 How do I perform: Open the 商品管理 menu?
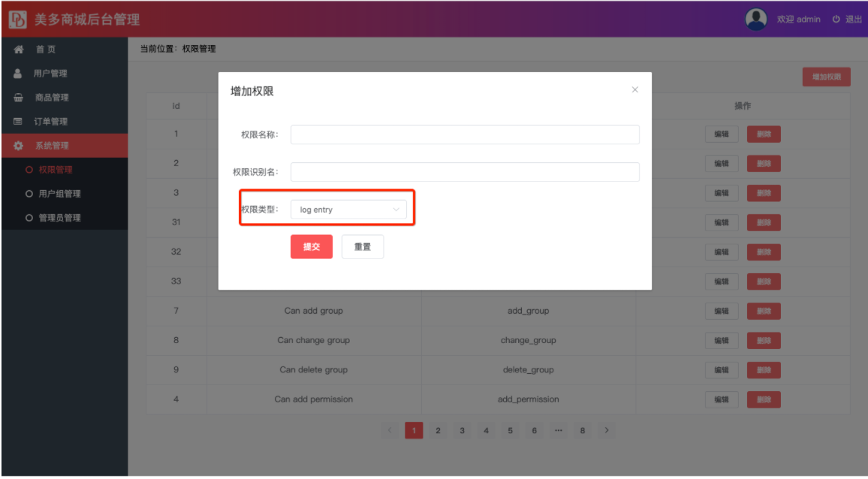point(65,98)
